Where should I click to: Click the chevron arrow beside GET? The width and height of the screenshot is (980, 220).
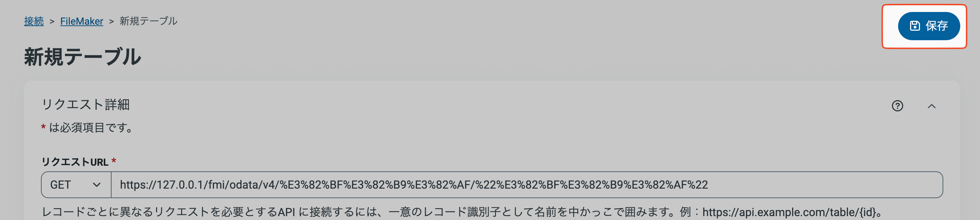click(x=97, y=185)
